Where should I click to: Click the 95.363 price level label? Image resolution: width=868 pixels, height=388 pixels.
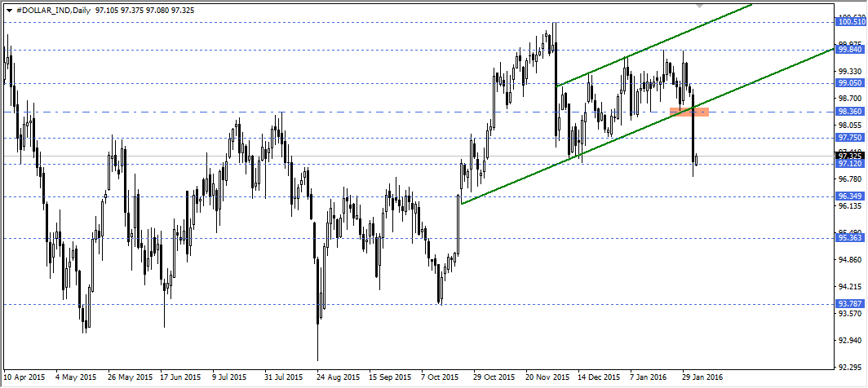click(x=850, y=238)
